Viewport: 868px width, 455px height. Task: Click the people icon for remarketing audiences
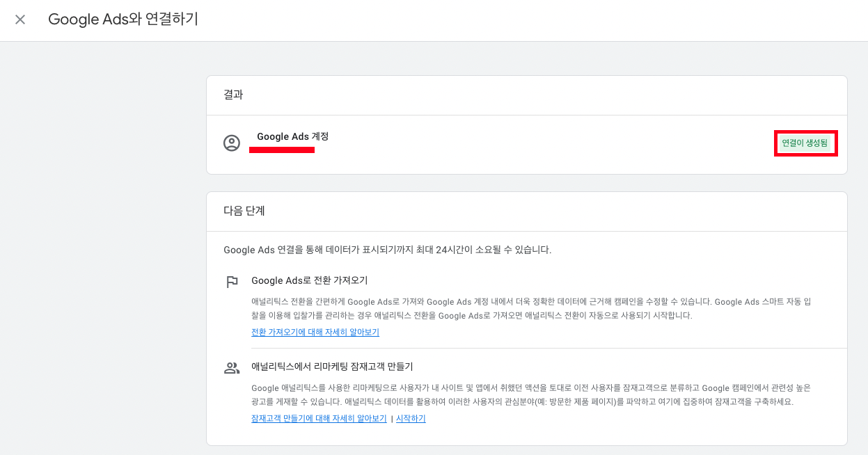click(x=232, y=368)
